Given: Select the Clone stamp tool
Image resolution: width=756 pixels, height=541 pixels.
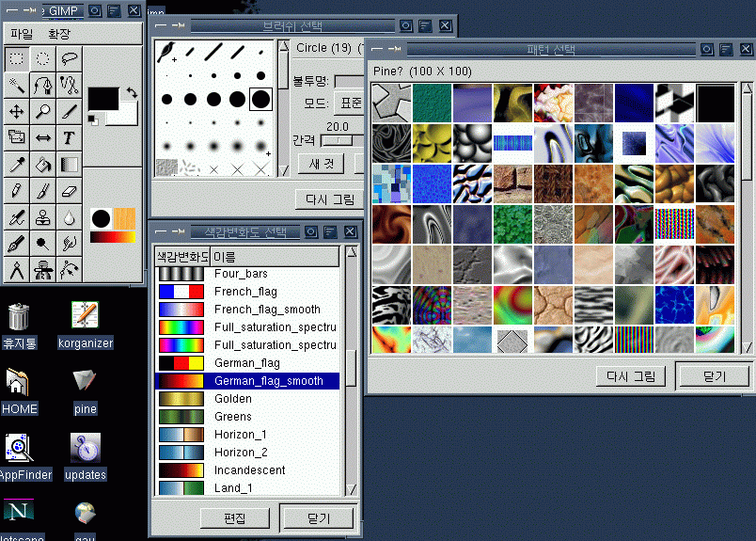Looking at the screenshot, I should point(42,217).
